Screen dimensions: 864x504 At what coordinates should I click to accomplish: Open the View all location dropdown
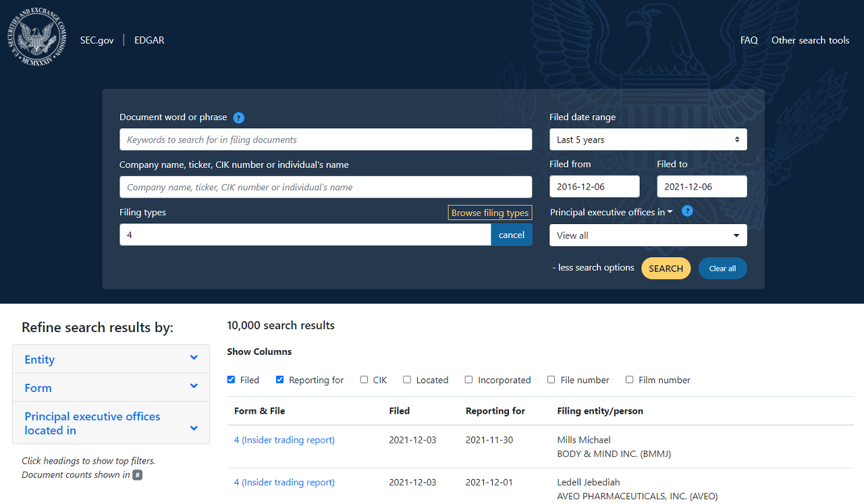[648, 235]
